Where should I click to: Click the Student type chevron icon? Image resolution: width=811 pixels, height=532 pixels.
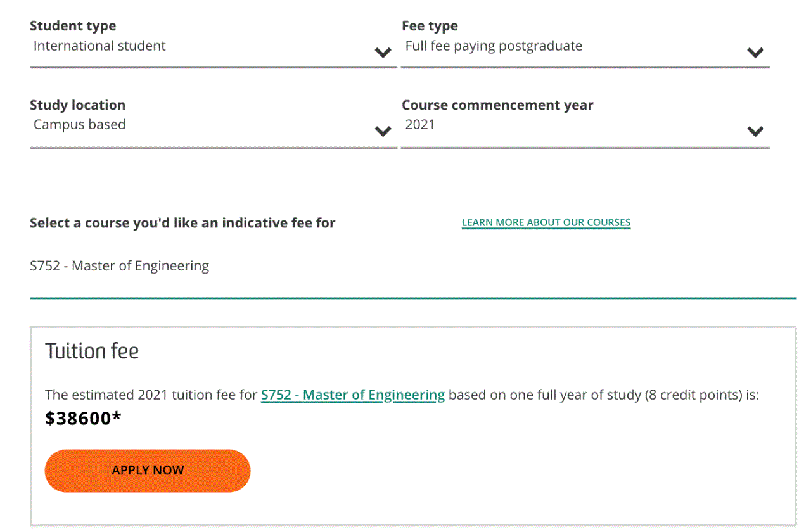point(383,53)
